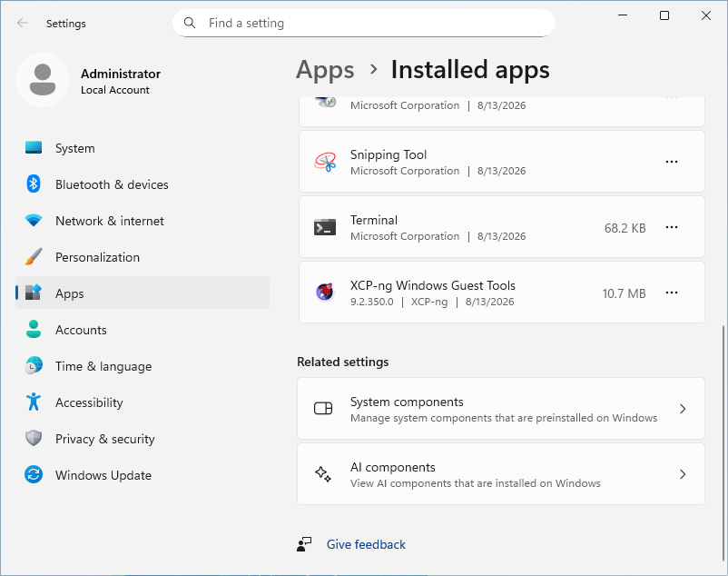This screenshot has width=728, height=576.
Task: Minimize the Settings window
Action: click(x=623, y=15)
